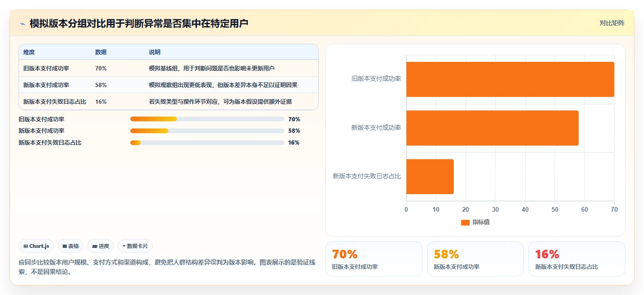This screenshot has height=295, width=644.
Task: Click description starting 模拟基线组
Action: pos(212,69)
